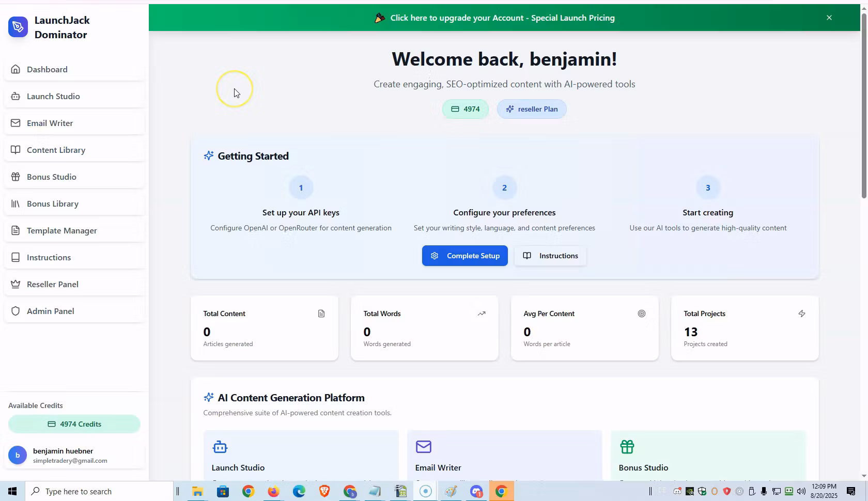
Task: Launch Chrome from the taskbar
Action: point(248,491)
